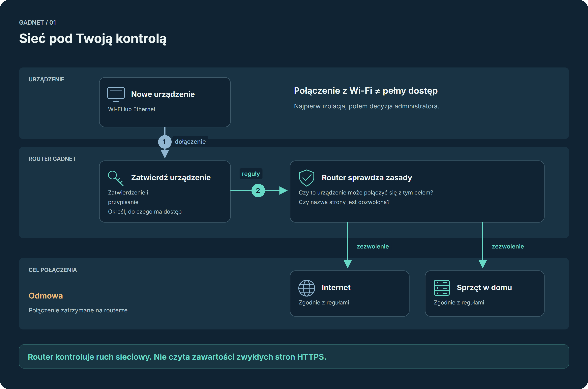
Task: Click the ROUTER GADNET section label
Action: (x=52, y=159)
